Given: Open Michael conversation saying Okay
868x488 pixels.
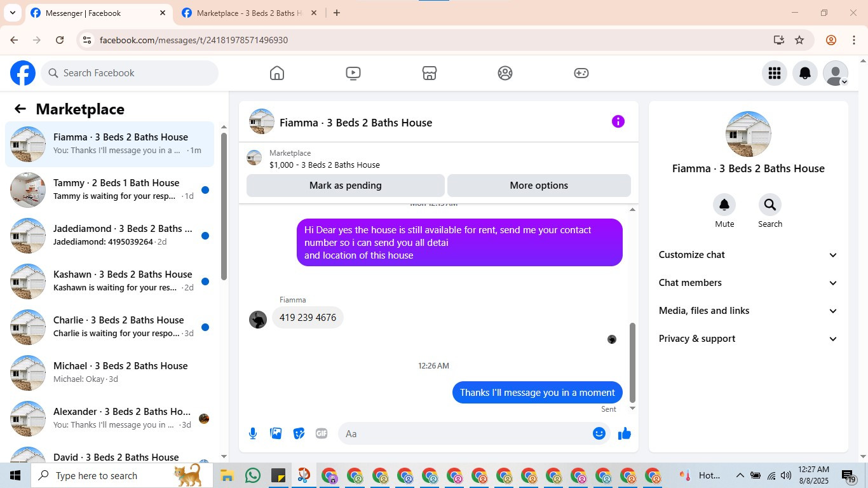Looking at the screenshot, I should tap(110, 373).
